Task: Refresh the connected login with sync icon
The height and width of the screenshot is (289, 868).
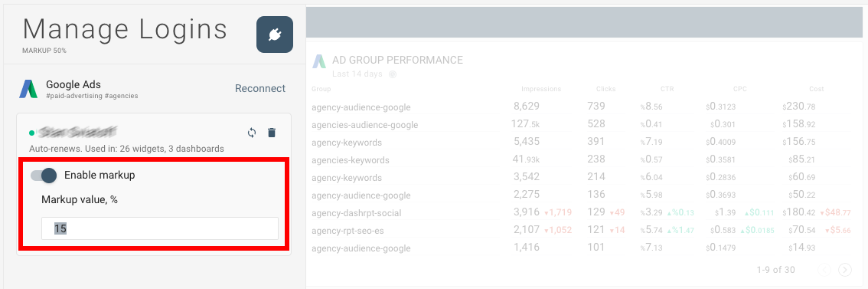Action: coord(252,133)
